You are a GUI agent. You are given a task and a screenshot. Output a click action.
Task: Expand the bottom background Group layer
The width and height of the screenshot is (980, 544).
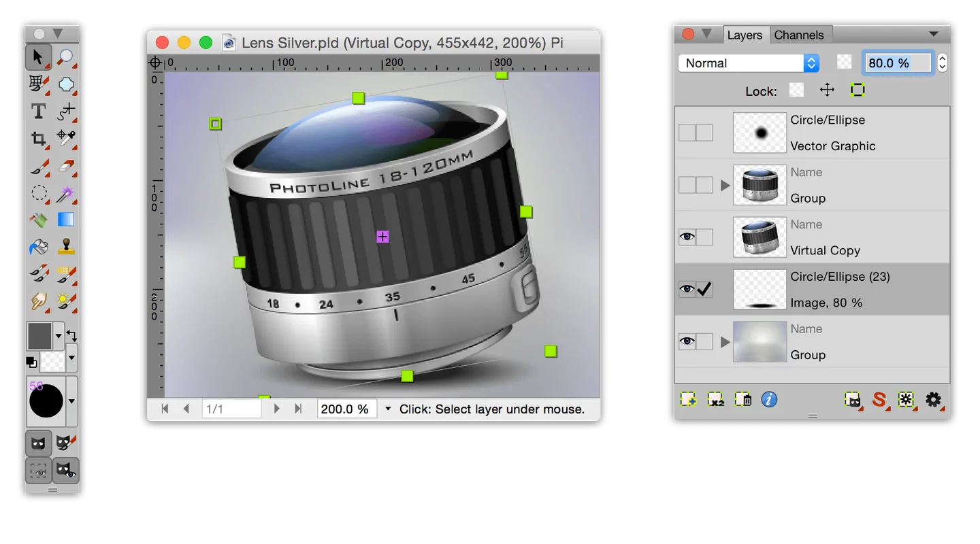click(x=725, y=341)
